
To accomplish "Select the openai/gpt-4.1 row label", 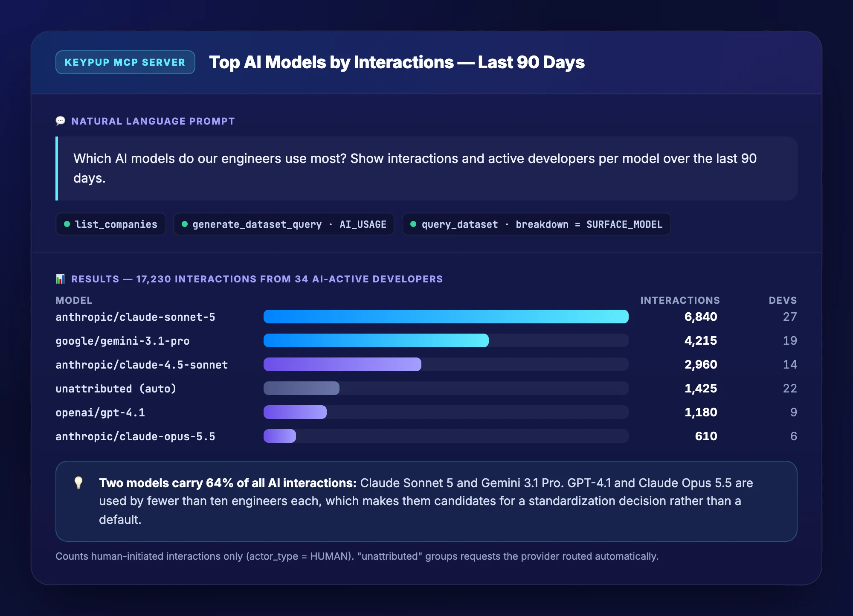I will point(100,413).
